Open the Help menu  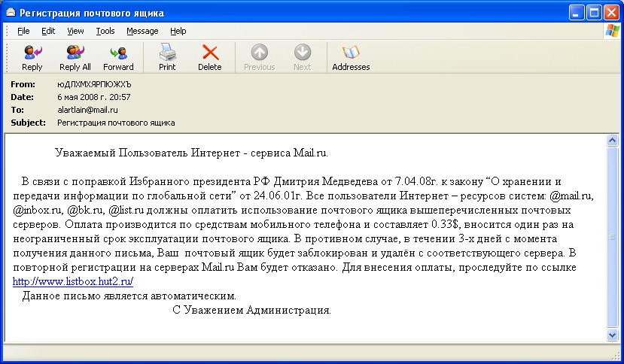click(x=178, y=31)
